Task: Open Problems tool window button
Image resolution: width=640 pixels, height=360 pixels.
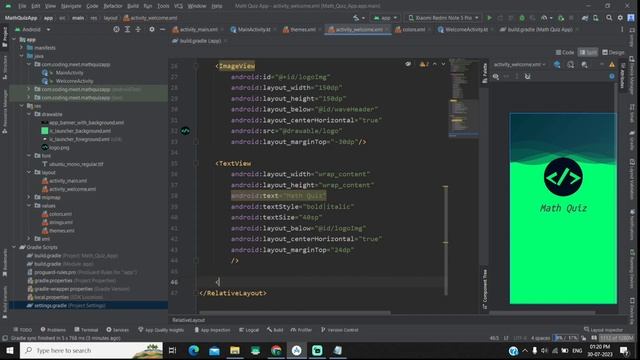Action: tap(53, 330)
